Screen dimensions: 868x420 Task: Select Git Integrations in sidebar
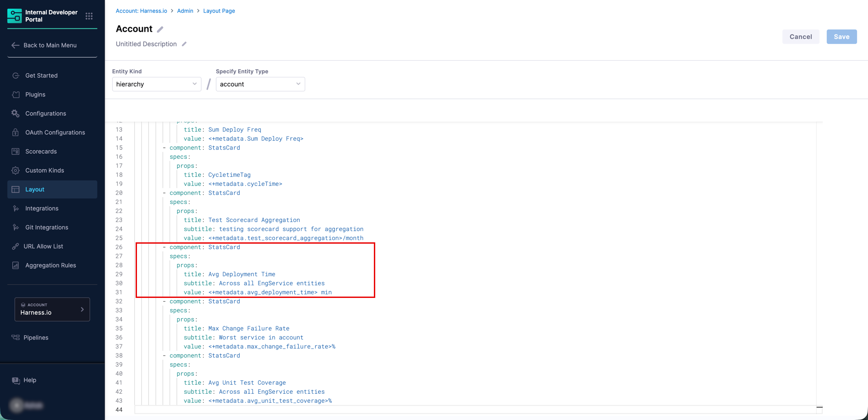pyautogui.click(x=47, y=227)
